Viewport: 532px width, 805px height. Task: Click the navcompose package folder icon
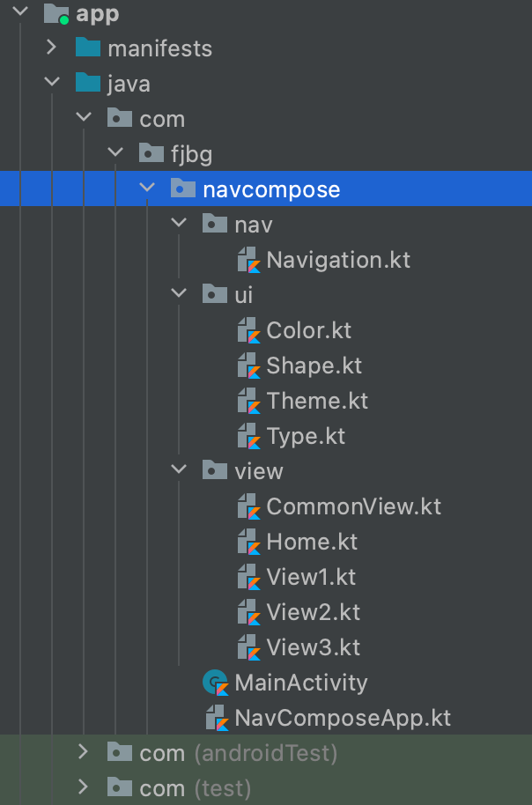click(x=182, y=189)
